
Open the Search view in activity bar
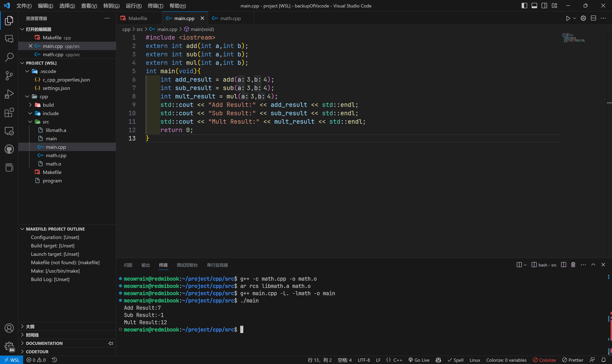(9, 57)
